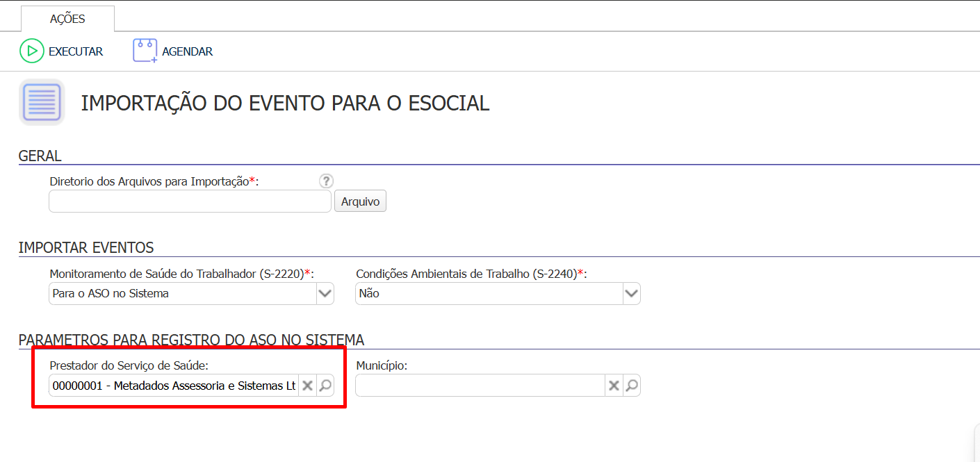
Task: Click the IMPORTAR EVENTOS section heading
Action: 86,248
